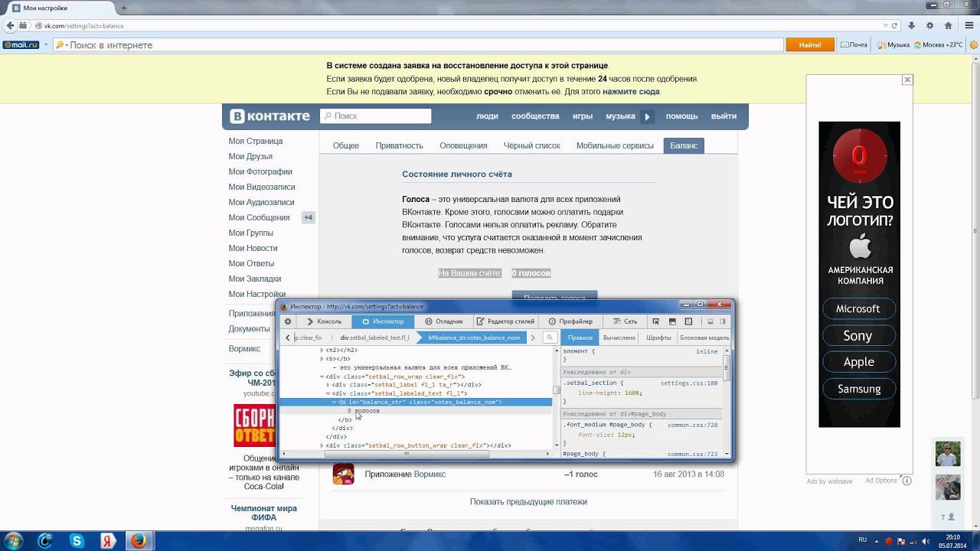The image size is (980, 551).
Task: Choose Samsung in the ad quiz
Action: [857, 389]
